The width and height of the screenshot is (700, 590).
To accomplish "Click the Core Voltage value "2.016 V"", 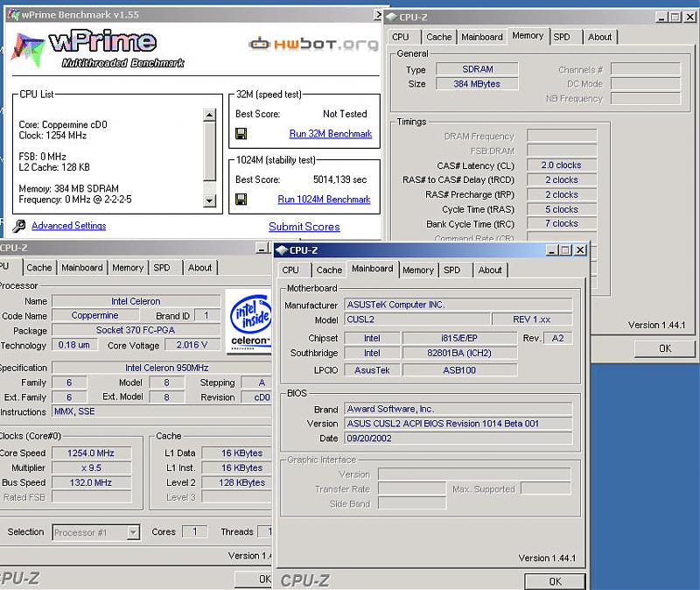I will point(192,345).
